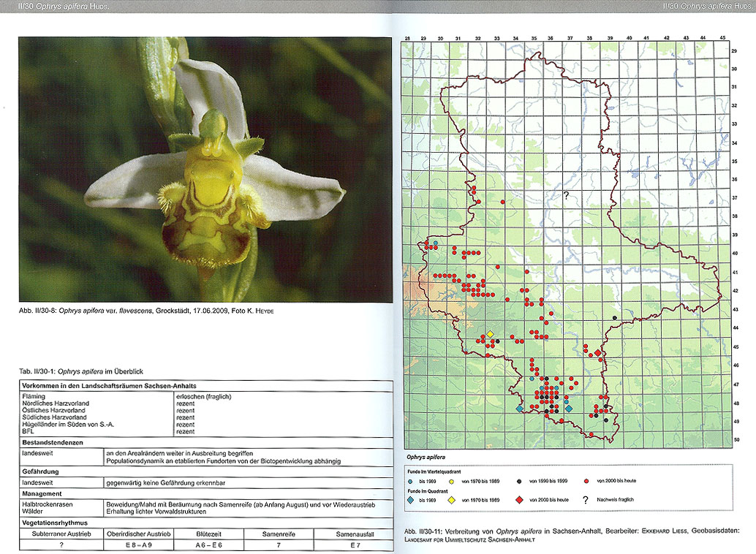Click grid column number 45 above the map

pos(722,37)
